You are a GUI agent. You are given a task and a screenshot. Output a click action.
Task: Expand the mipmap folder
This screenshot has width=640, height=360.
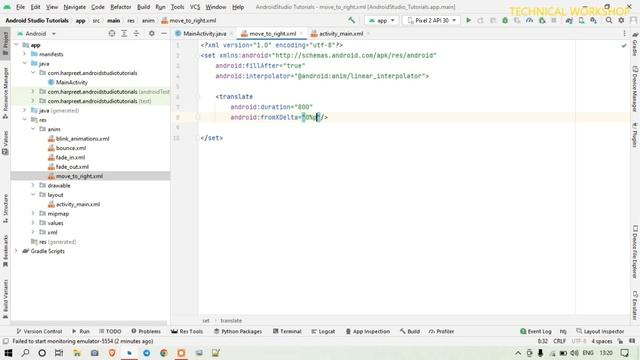(x=33, y=213)
